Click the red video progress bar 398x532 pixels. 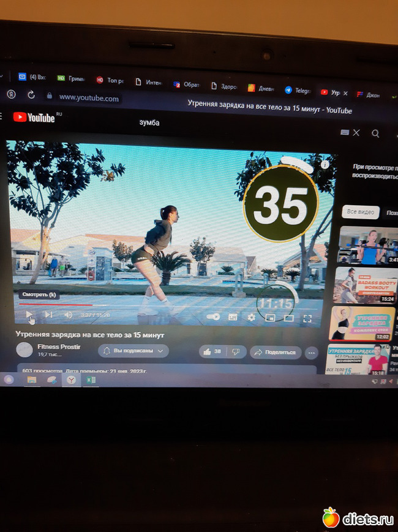[55, 304]
